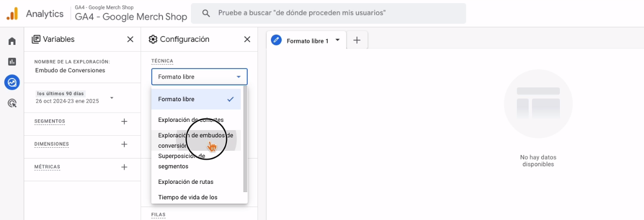Select the Formato libre 1 tab
This screenshot has width=644, height=220.
click(x=306, y=40)
